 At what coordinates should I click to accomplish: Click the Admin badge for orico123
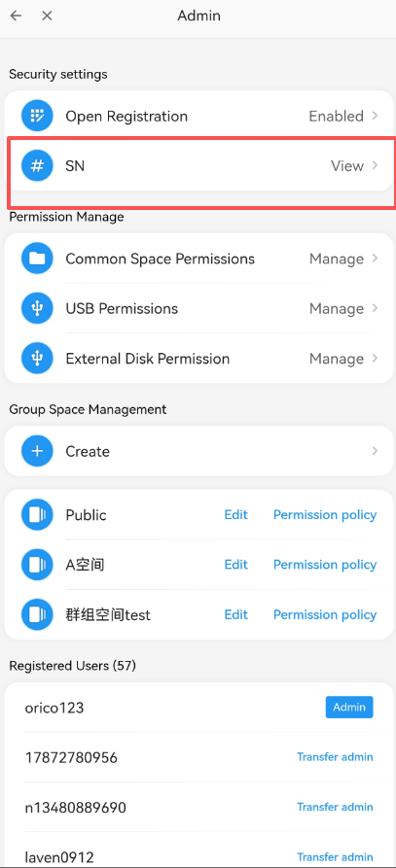tap(349, 707)
